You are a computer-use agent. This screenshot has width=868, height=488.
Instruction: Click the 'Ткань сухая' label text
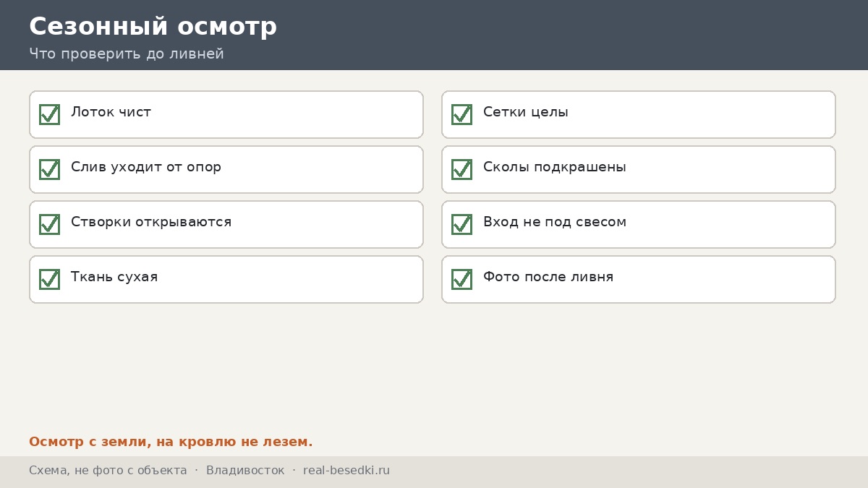tap(114, 277)
